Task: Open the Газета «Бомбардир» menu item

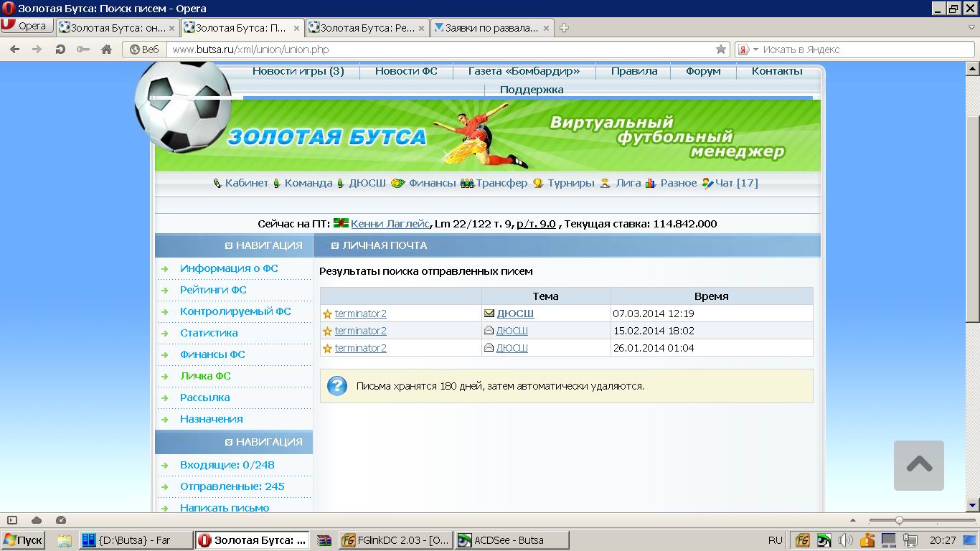Action: tap(524, 71)
